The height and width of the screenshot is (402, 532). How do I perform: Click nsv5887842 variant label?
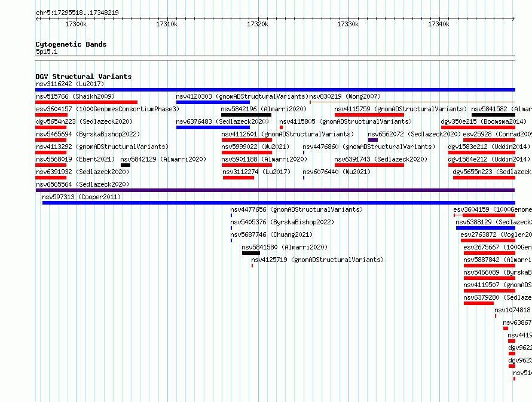[x=497, y=260]
